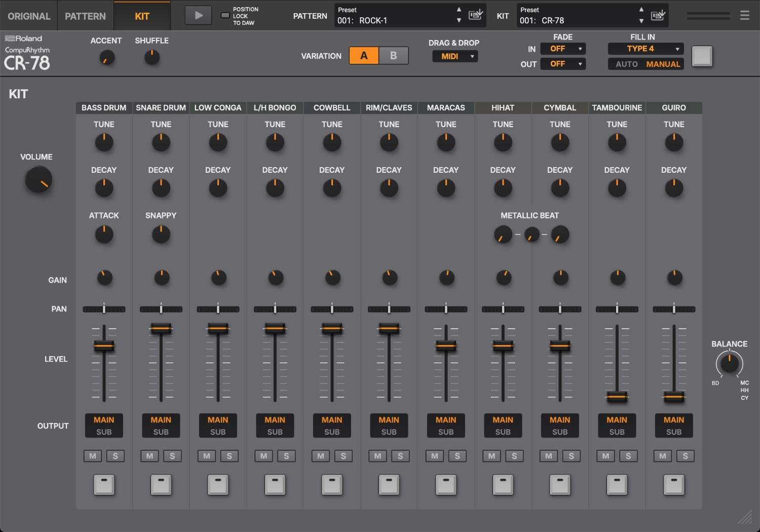Switch to the ORIGINAL tab
The height and width of the screenshot is (532, 760).
pos(28,15)
